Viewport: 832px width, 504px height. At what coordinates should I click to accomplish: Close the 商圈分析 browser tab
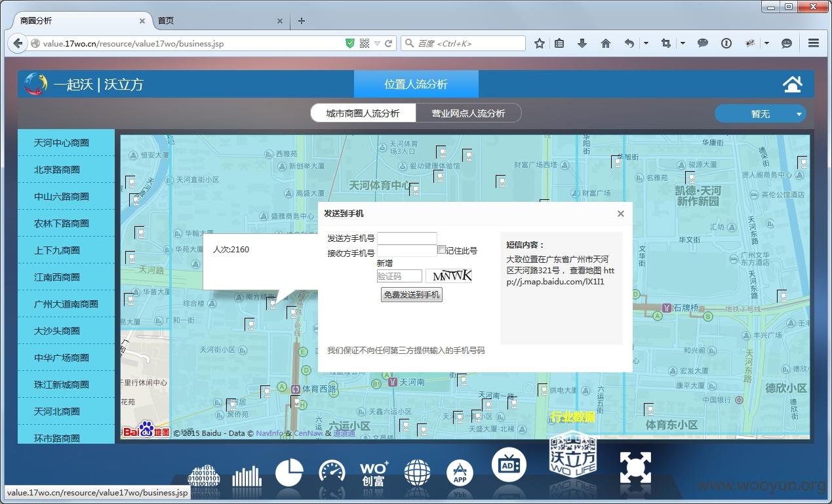(142, 21)
